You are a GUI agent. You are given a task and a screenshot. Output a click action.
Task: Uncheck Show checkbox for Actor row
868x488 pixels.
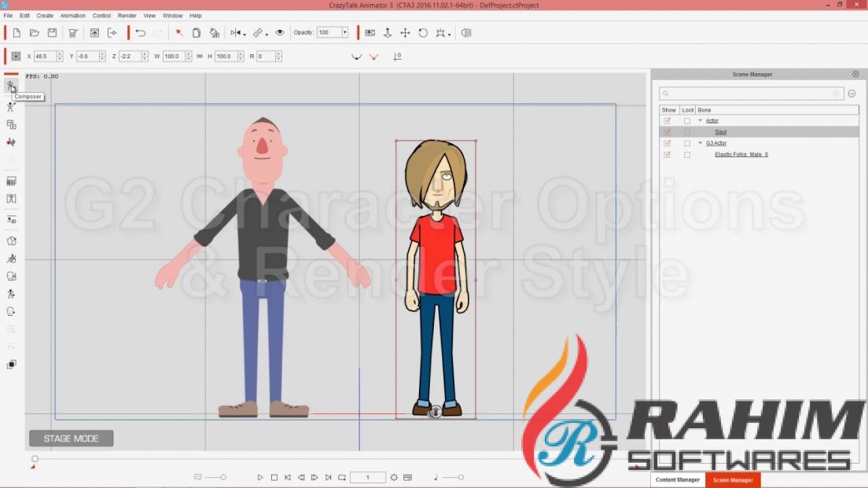pyautogui.click(x=668, y=121)
